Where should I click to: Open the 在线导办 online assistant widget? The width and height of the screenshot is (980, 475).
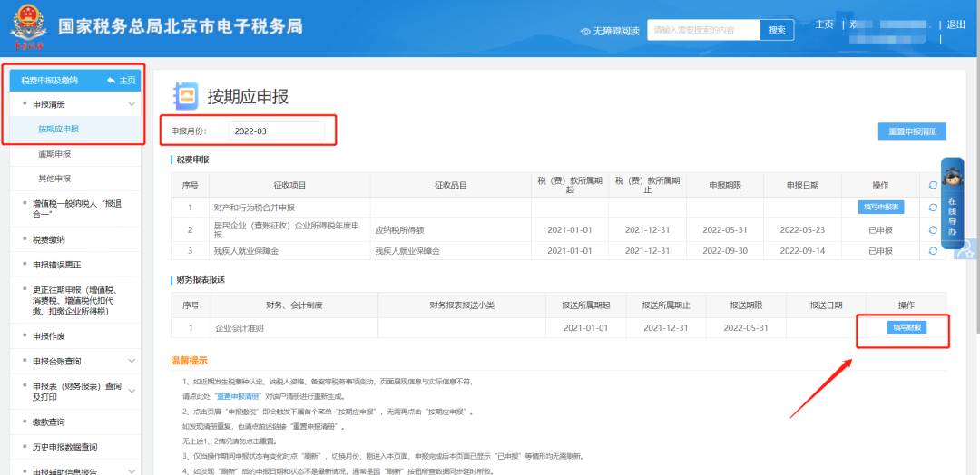click(x=952, y=199)
